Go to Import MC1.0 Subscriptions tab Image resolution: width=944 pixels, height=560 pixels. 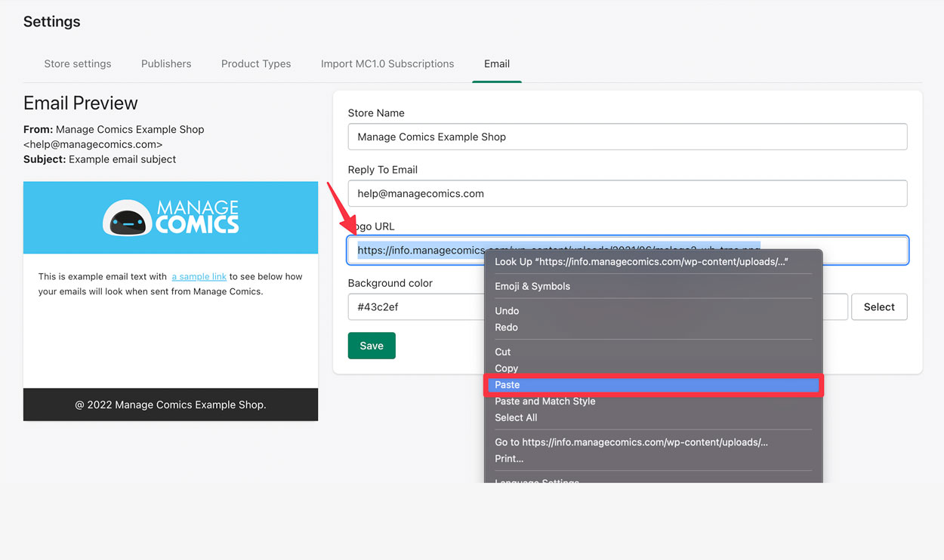(387, 64)
